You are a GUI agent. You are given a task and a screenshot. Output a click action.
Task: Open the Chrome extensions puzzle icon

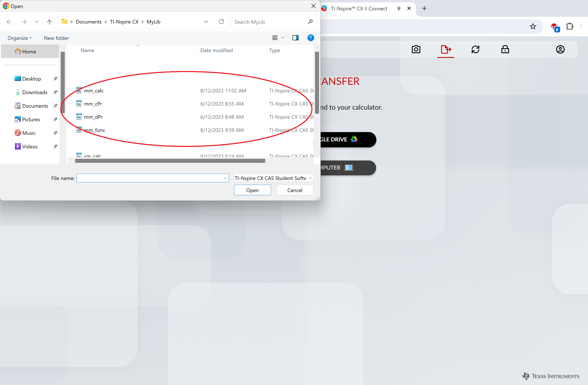pos(570,27)
